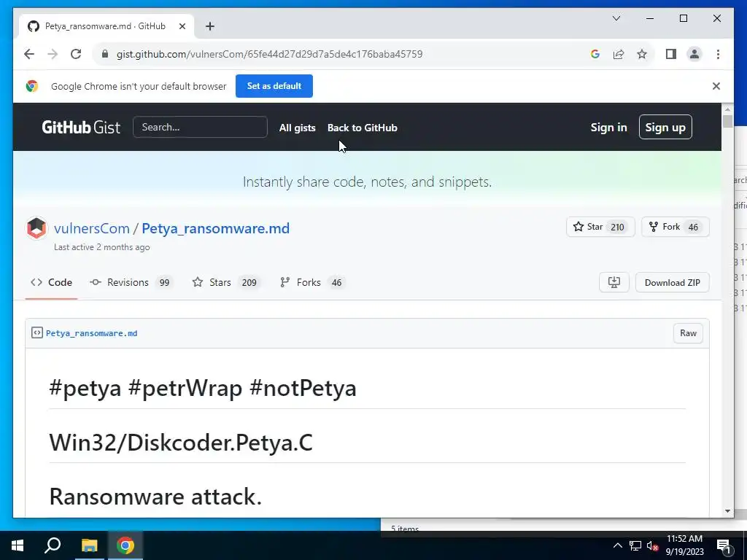Click Back to GitHub link
Image resolution: width=747 pixels, height=560 pixels.
(x=362, y=128)
